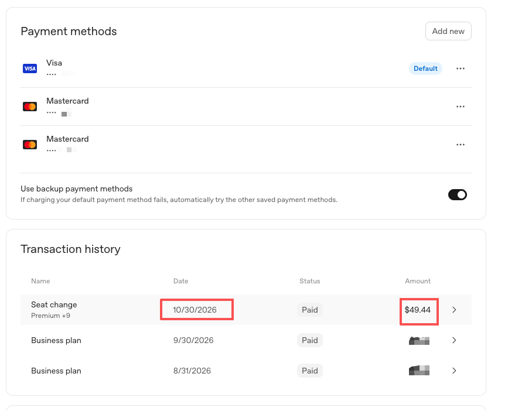Open the options menu for the upper Mastercard

[461, 107]
